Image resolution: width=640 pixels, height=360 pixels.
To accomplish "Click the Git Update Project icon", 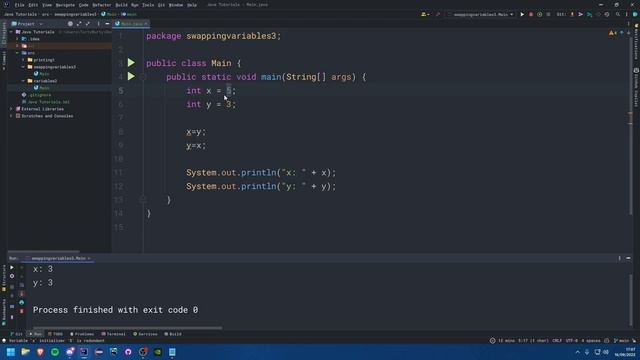I will pos(572,14).
